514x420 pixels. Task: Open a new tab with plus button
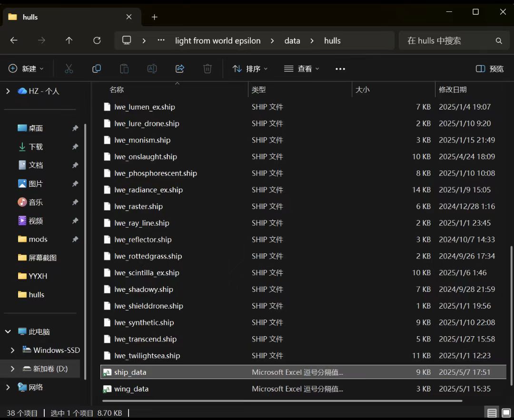pyautogui.click(x=154, y=17)
